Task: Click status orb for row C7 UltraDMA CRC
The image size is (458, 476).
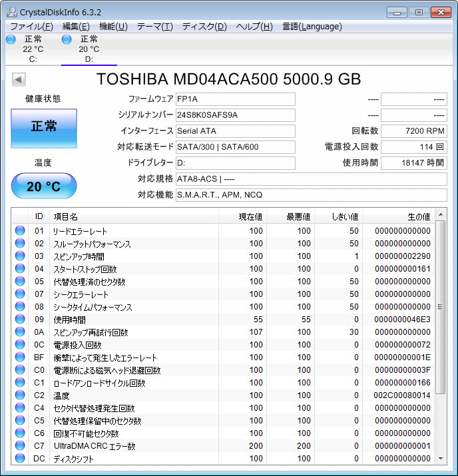Action: pyautogui.click(x=20, y=445)
